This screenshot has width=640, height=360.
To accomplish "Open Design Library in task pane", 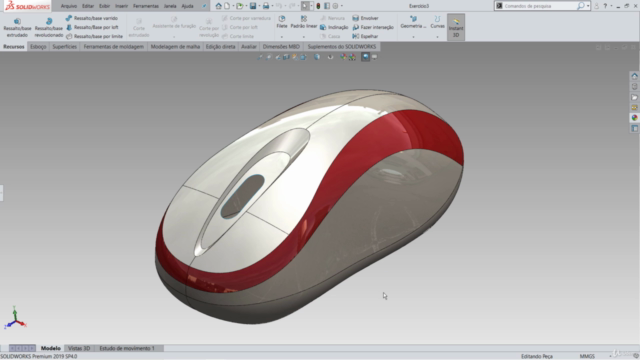I will tap(634, 87).
